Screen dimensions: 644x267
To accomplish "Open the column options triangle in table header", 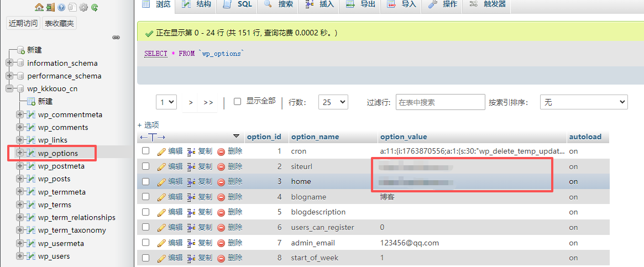I will coord(235,136).
